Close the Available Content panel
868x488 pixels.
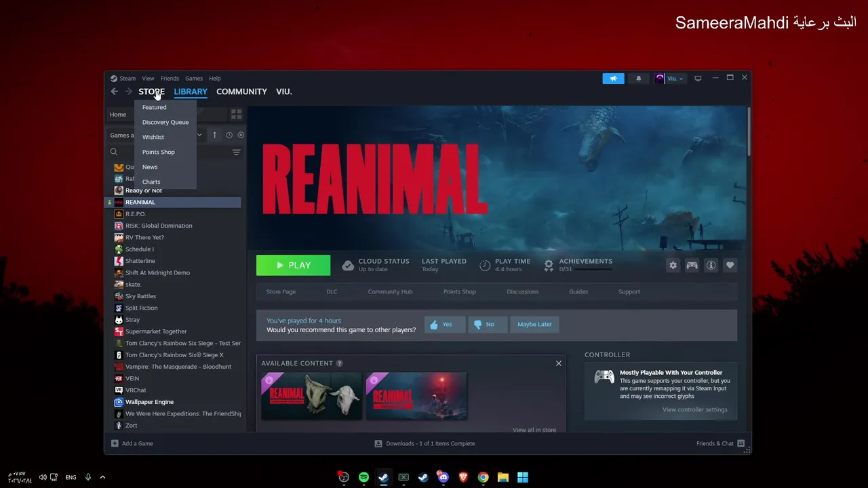559,363
